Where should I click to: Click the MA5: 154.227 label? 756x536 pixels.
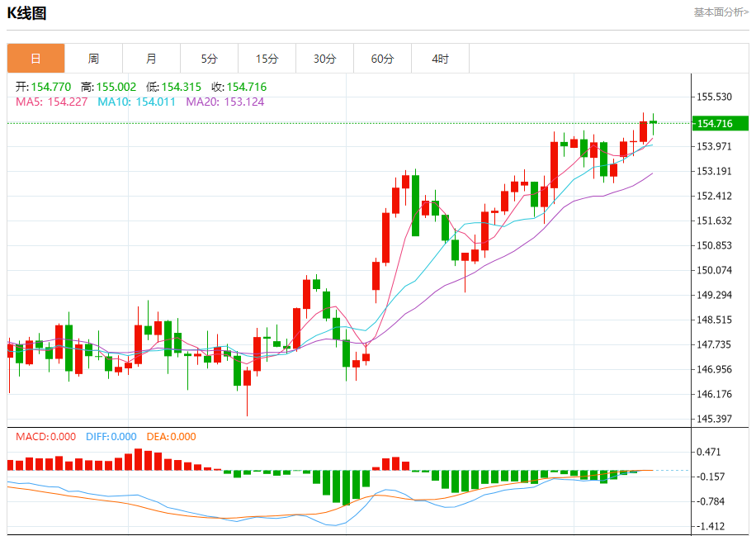[x=52, y=102]
